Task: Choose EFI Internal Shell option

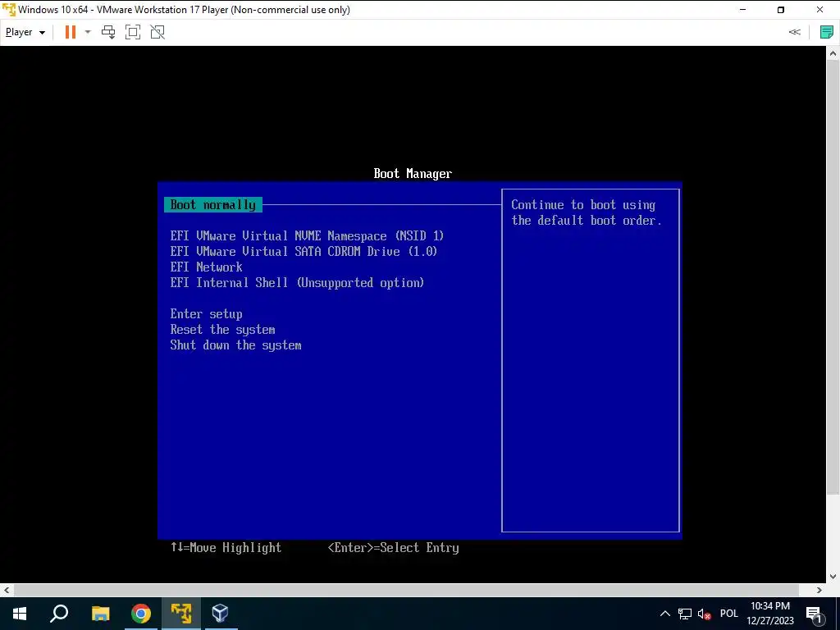Action: point(297,282)
